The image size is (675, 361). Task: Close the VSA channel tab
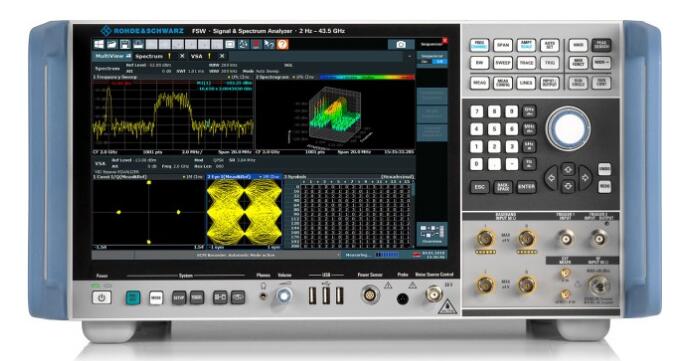(x=222, y=56)
